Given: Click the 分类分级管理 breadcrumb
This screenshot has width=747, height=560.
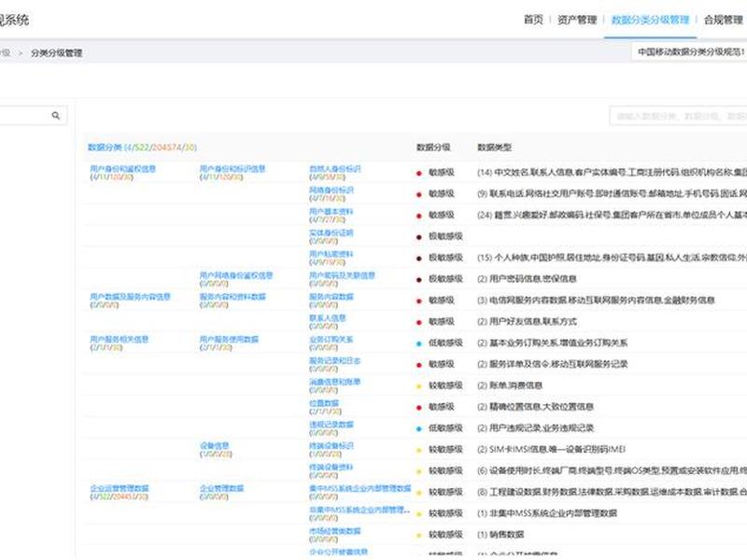Looking at the screenshot, I should click(57, 53).
